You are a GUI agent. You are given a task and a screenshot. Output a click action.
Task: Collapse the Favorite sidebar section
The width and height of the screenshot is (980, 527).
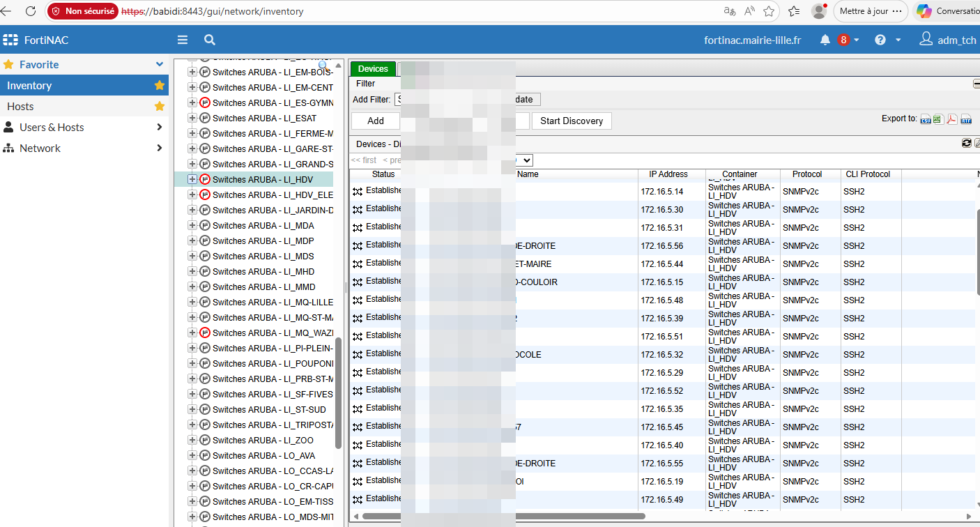click(160, 65)
